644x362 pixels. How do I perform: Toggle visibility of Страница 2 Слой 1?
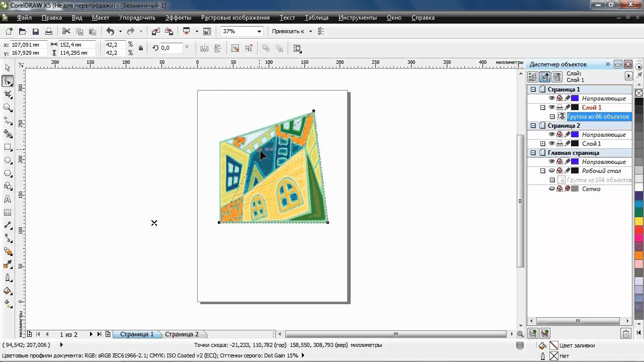[551, 144]
